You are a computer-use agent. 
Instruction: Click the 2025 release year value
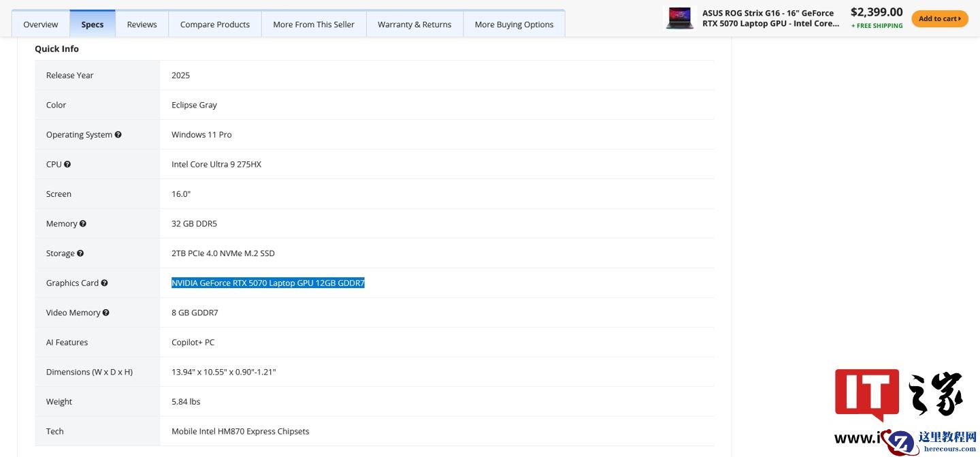(181, 76)
